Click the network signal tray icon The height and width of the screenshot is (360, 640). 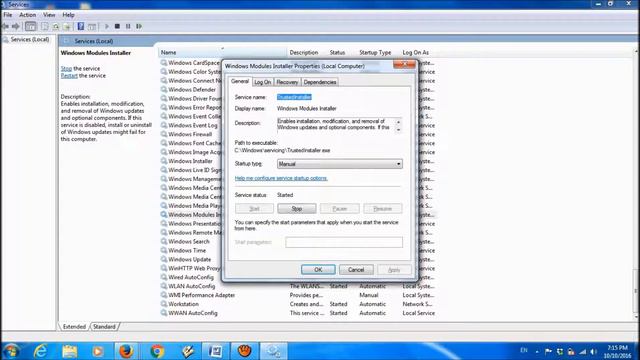click(582, 351)
